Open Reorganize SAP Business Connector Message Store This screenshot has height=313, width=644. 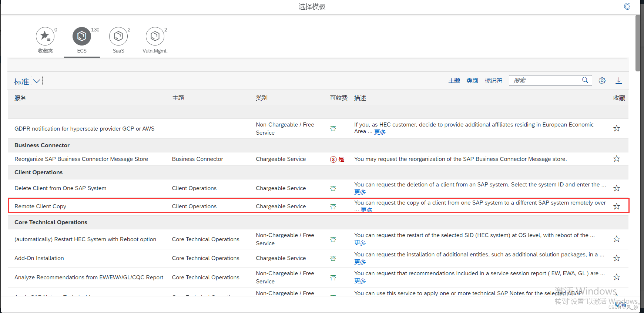coord(81,159)
